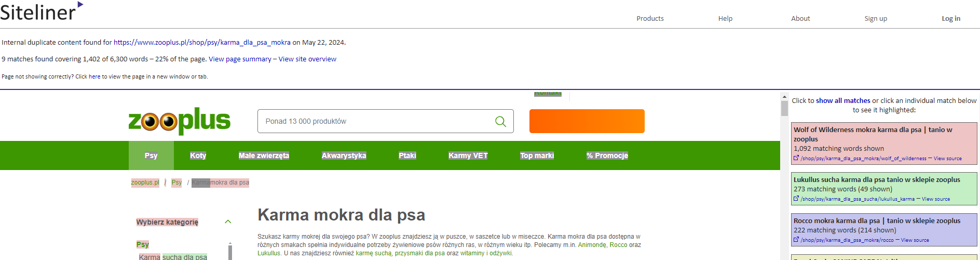Click Psy in category sidebar
The width and height of the screenshot is (980, 260).
pos(143,244)
